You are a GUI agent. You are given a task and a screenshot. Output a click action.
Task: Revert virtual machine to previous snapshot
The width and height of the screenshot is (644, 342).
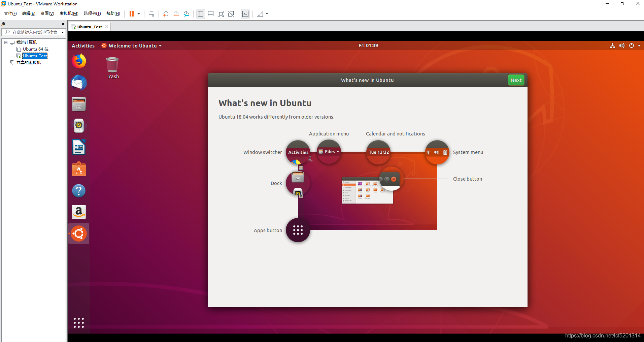point(176,14)
